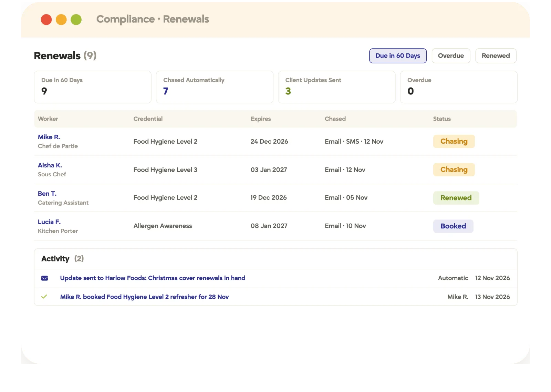Viewport: 551px width, 392px height.
Task: Click the Food Hygiene Level 3 credential cell
Action: click(x=165, y=170)
